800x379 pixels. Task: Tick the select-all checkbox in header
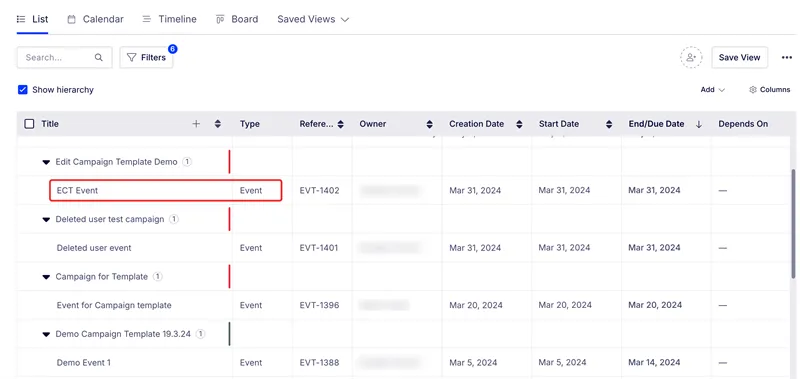click(x=30, y=124)
